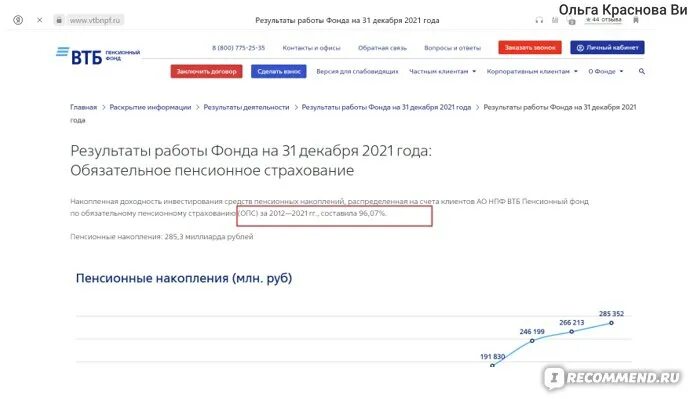This screenshot has width=691, height=399.
Task: Expand the Частным клиентам dropdown menu
Action: (x=442, y=71)
